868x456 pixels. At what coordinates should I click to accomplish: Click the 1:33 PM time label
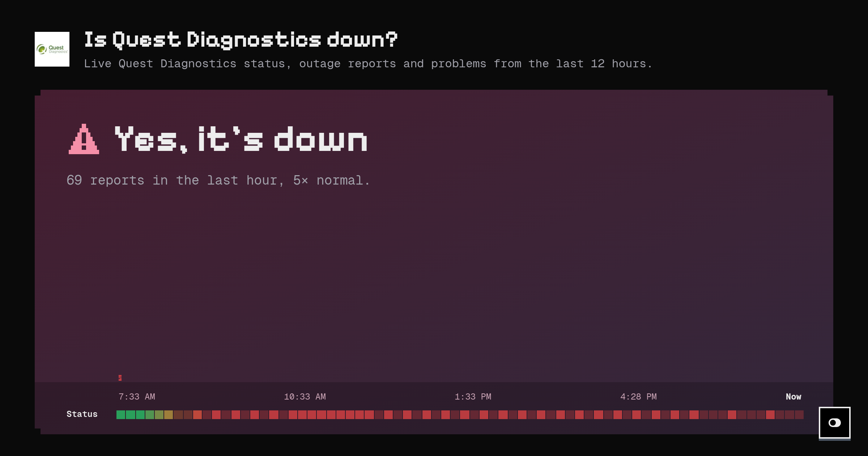click(473, 397)
